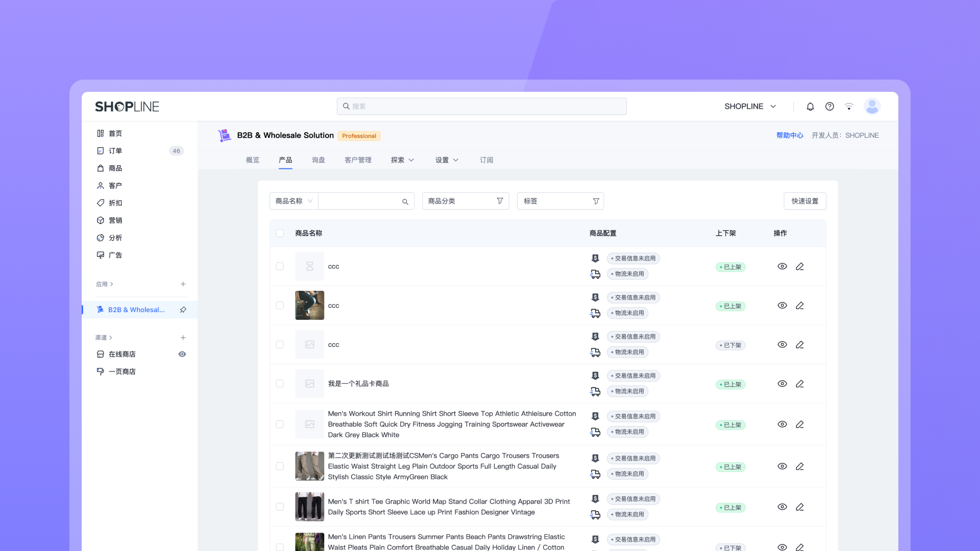Pin the B2B & Wholesale app
Screen dimensions: 980x551
pyautogui.click(x=183, y=310)
